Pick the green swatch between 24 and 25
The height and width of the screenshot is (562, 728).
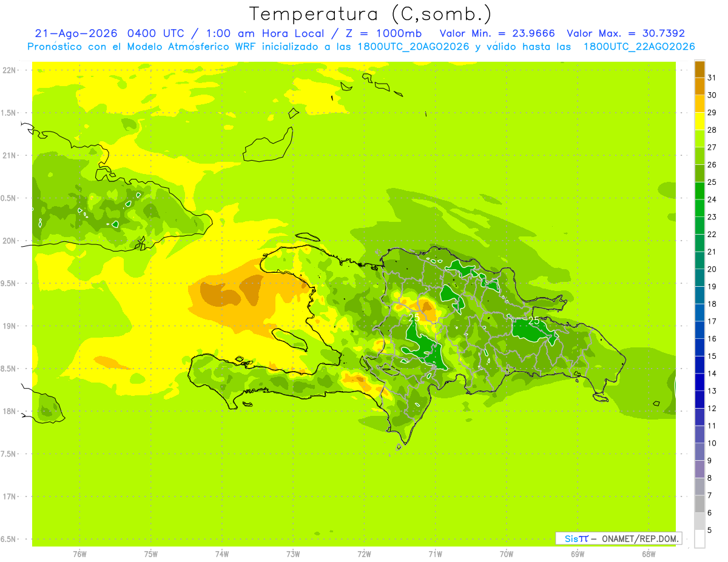[x=699, y=191]
